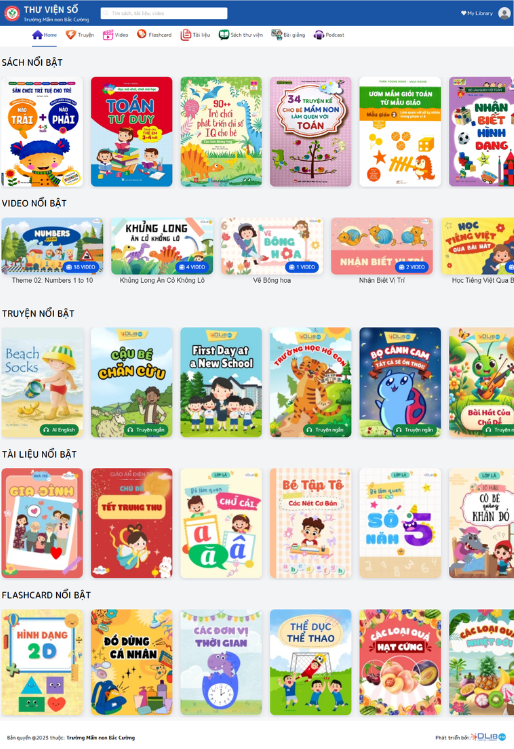This screenshot has width=514, height=749.
Task: Click the Thư Viện Số logo icon
Action: (11, 13)
